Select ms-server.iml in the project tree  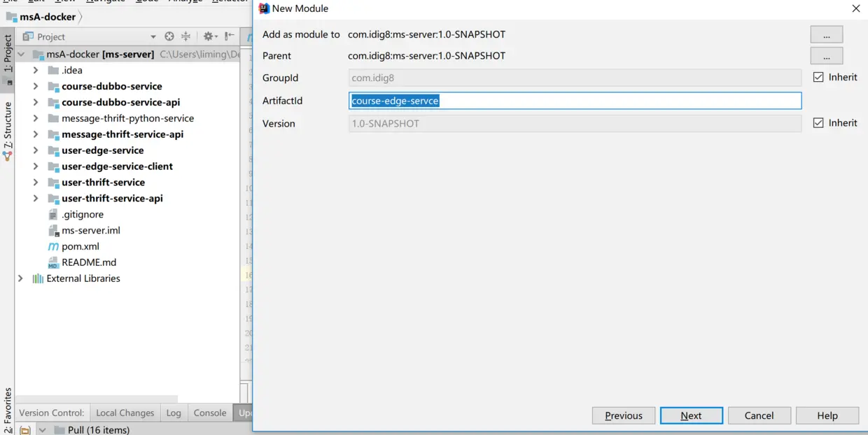click(91, 230)
